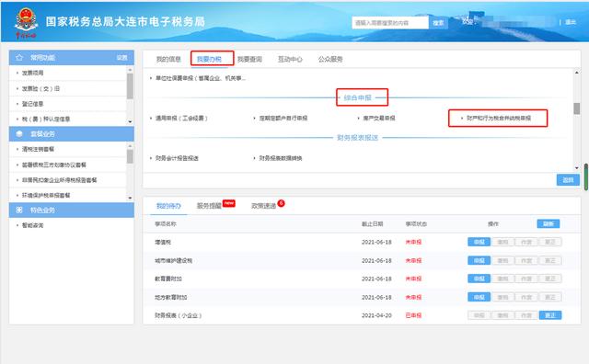
Task: Click the search input box in header
Action: (x=390, y=22)
